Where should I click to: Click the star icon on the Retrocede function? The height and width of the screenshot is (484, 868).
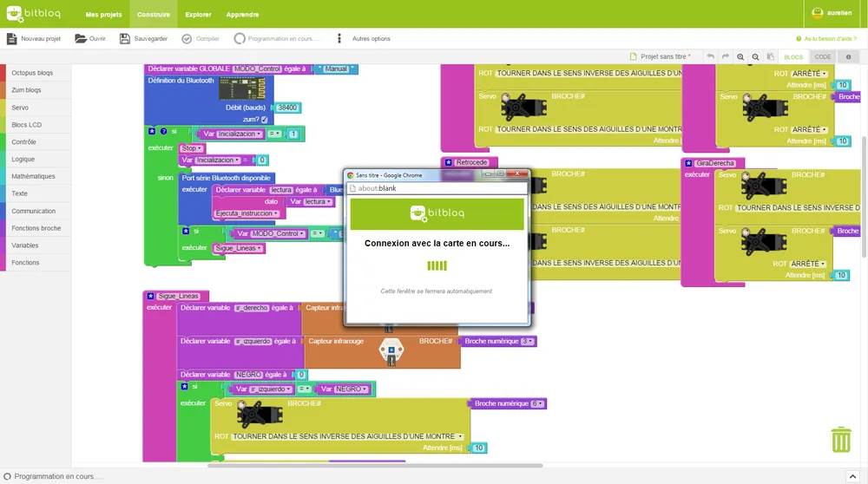(449, 162)
